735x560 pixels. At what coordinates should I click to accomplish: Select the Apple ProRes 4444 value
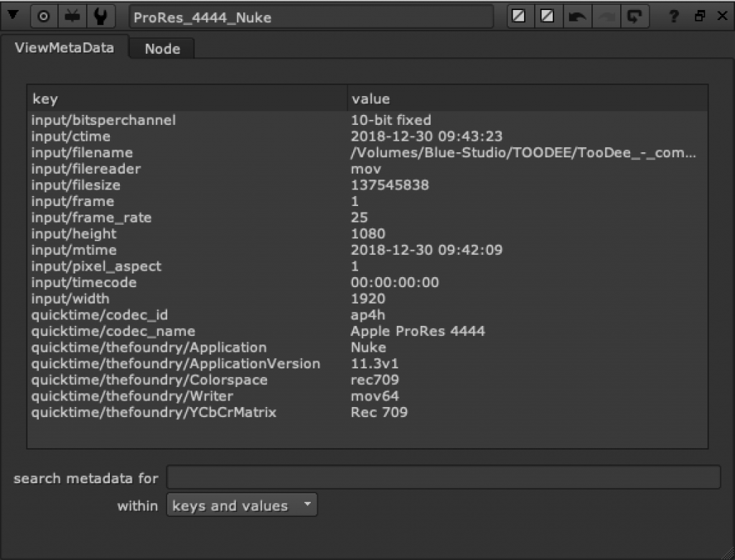pos(418,331)
